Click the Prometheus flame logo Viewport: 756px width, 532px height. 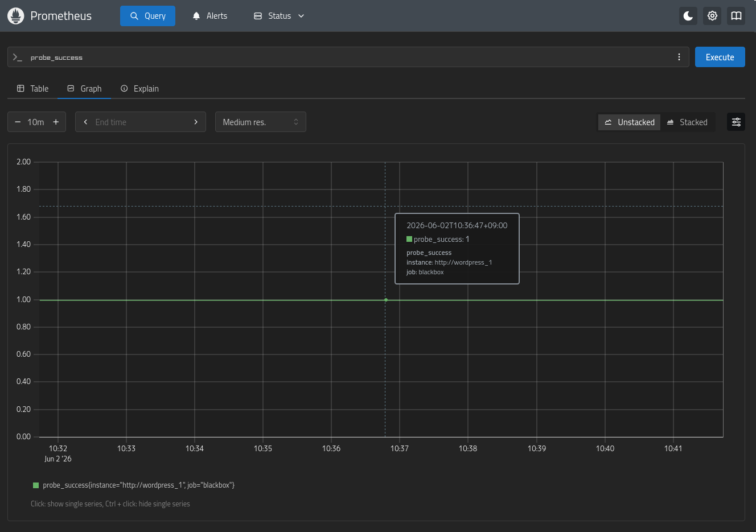pos(15,16)
